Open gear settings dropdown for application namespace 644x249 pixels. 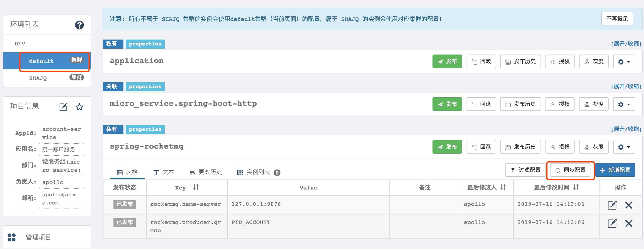coord(624,61)
